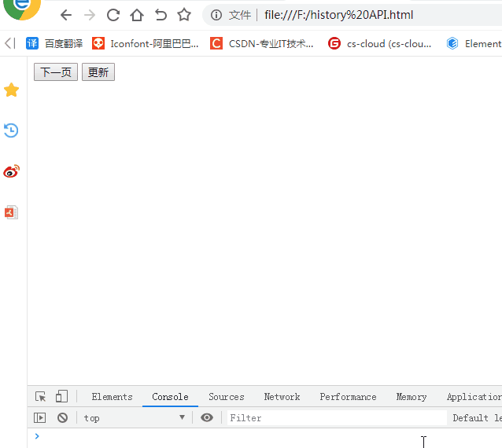
Task: Open the 百度翻译 bookmark
Action: [x=54, y=43]
